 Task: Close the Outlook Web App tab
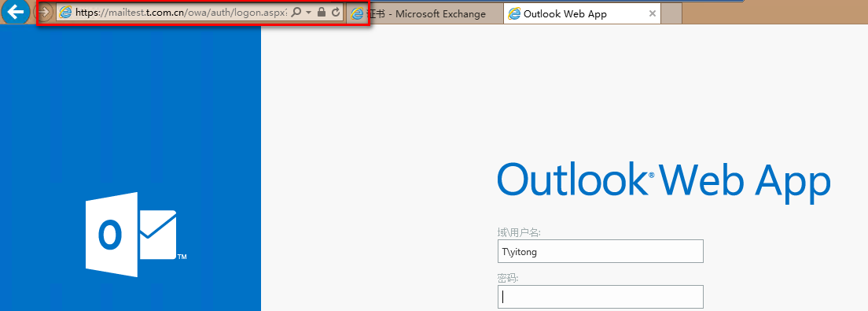[x=652, y=14]
